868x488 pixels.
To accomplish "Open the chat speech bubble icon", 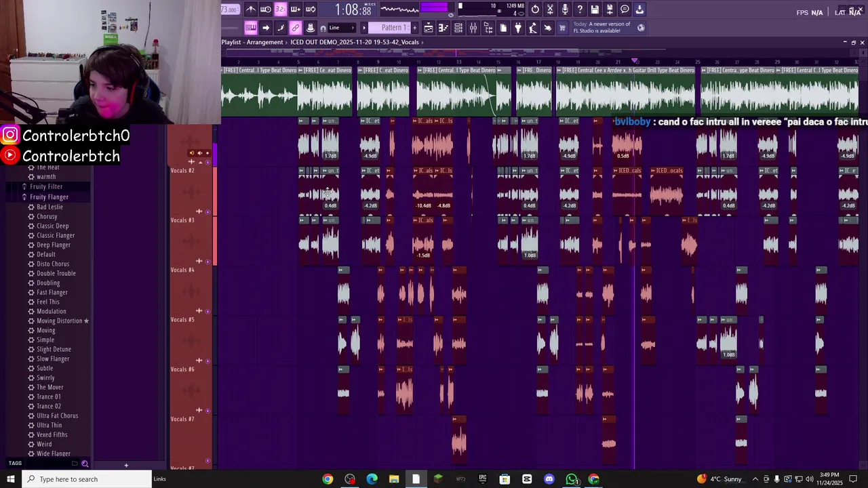I will (625, 9).
